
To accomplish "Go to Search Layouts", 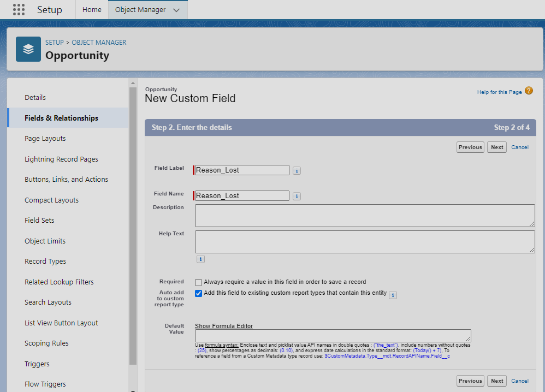I will 48,302.
